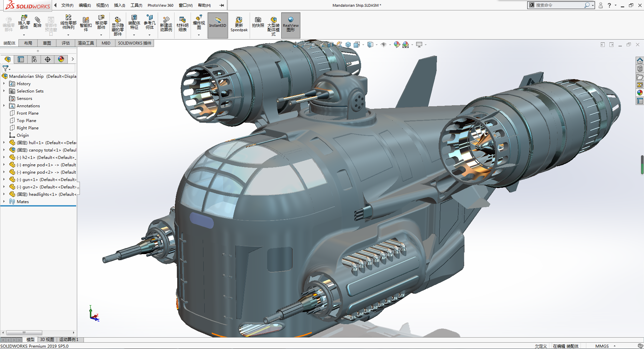Open the 线性零部件阵列 linear pattern tool
Screen dimensions: 644x349
[x=68, y=22]
